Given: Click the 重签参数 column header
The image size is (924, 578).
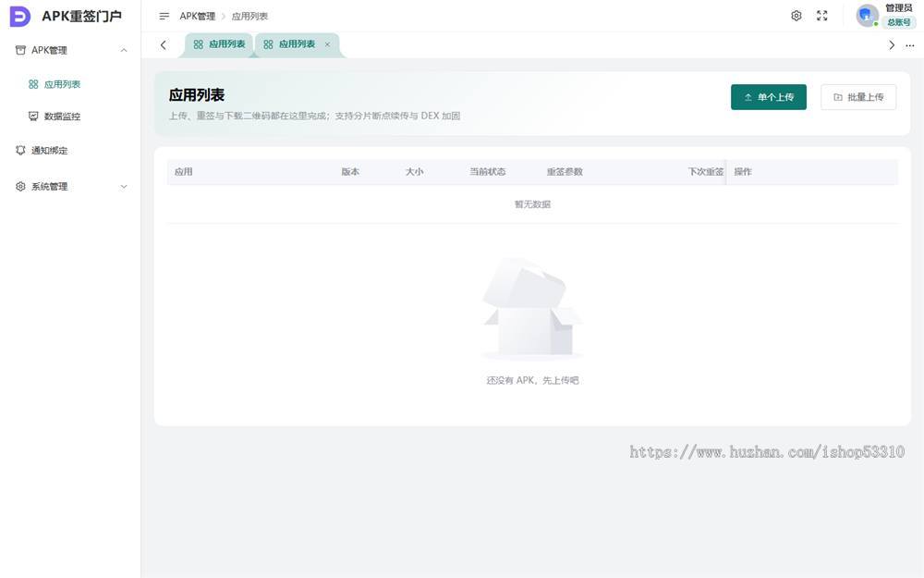Looking at the screenshot, I should click(x=565, y=172).
